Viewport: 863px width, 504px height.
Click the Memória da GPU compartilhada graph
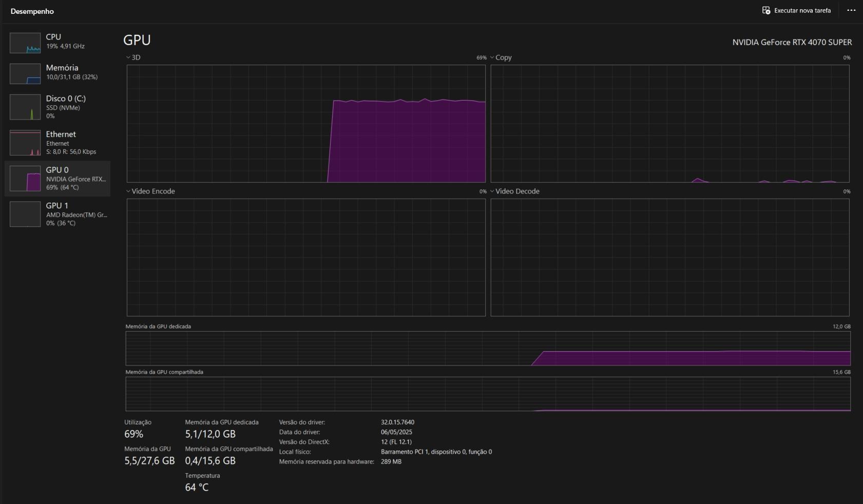coord(488,394)
